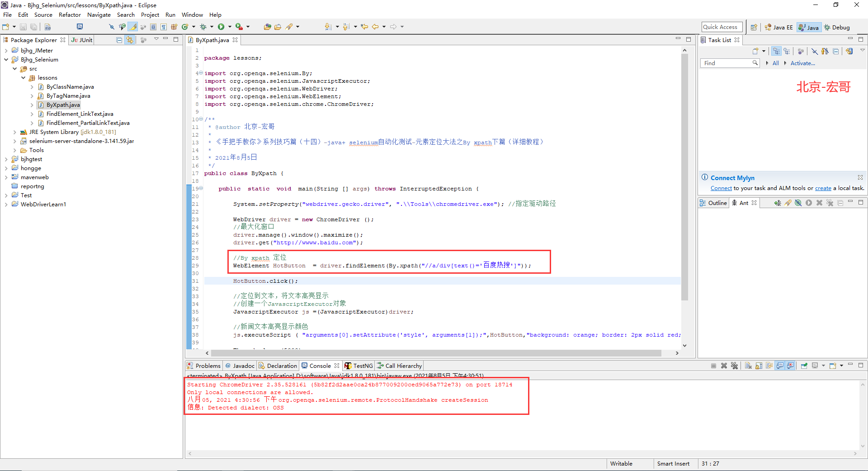
Task: Switch to the Problems tab
Action: 203,366
